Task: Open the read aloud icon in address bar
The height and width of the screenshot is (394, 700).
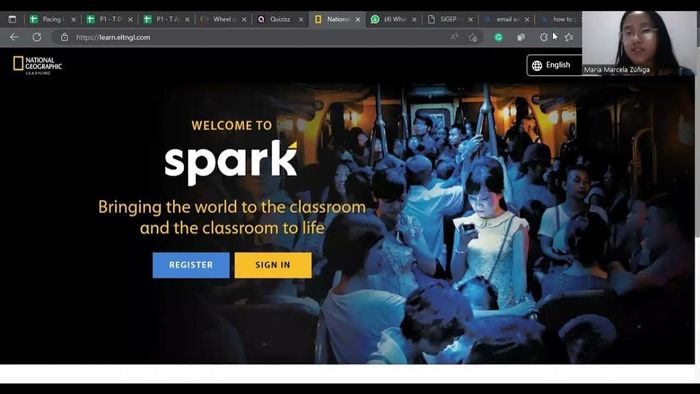Action: click(454, 37)
